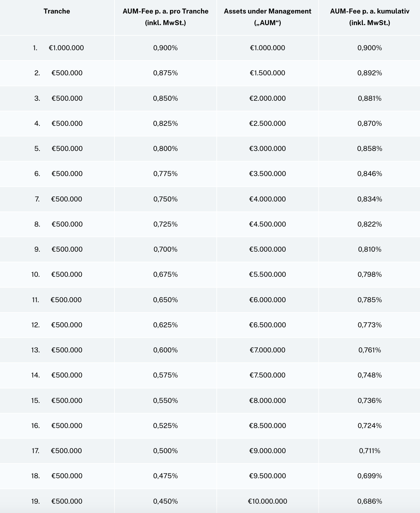The image size is (420, 513).
Task: Click the €10.000.000 AUM cell
Action: [268, 501]
